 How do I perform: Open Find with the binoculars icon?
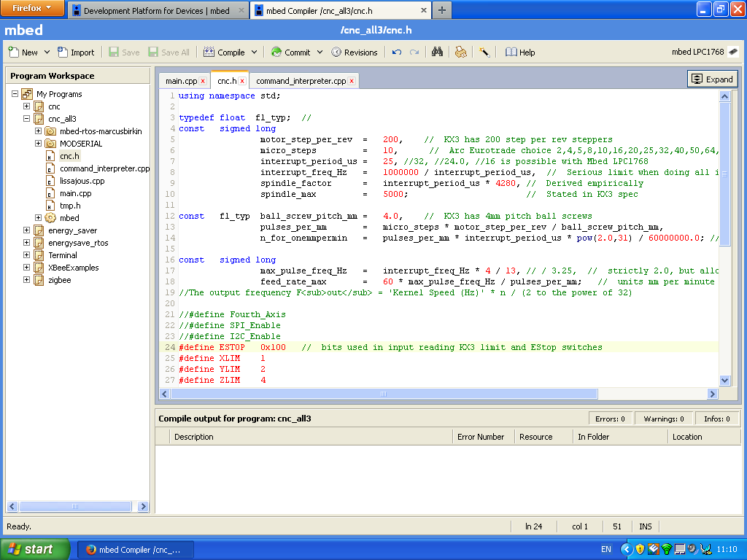coord(437,52)
